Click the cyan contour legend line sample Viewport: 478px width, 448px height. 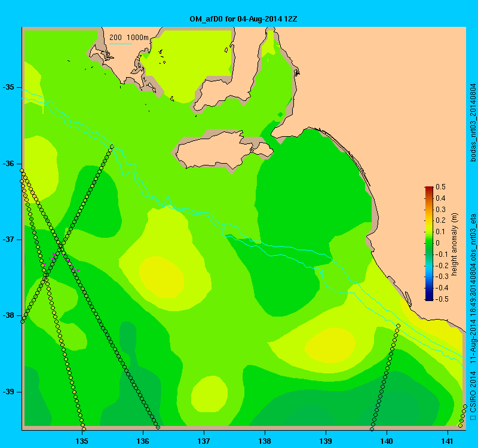(x=121, y=44)
